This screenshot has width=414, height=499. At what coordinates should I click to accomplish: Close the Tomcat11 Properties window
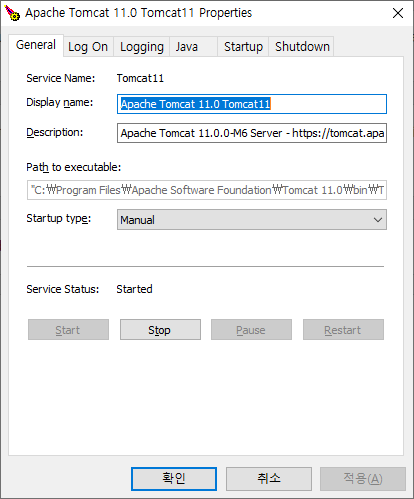point(398,13)
